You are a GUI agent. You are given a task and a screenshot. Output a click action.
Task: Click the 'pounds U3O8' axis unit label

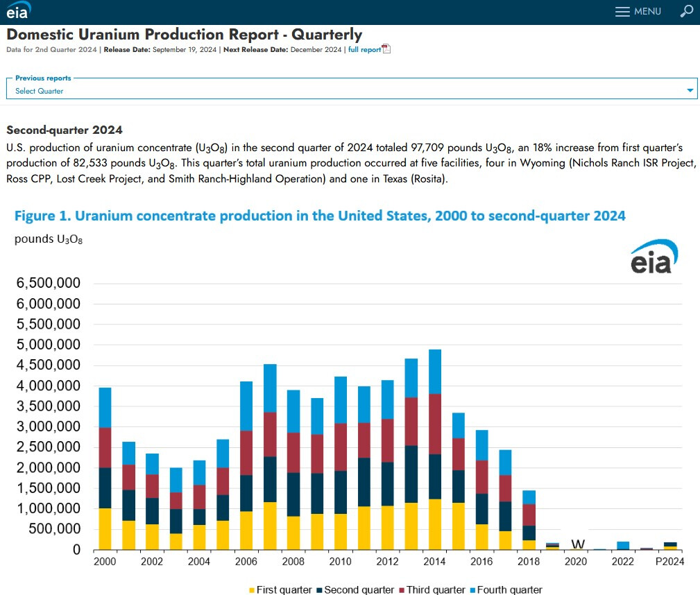point(48,239)
